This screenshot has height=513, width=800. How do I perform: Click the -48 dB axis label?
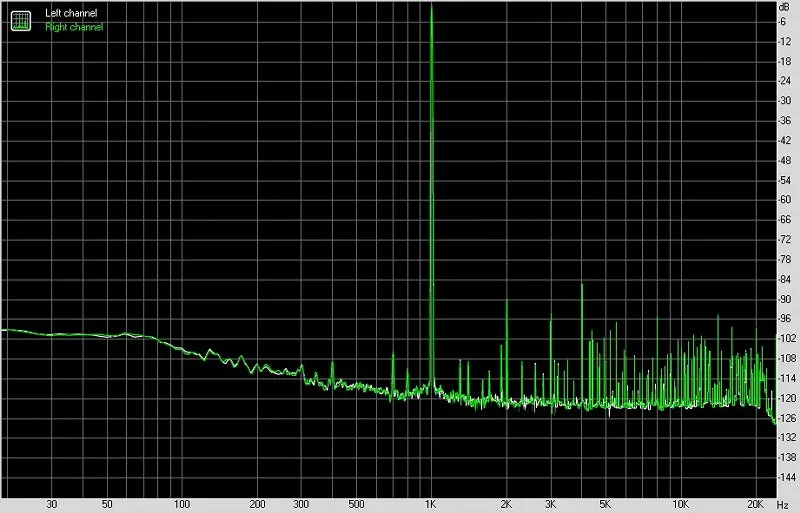[784, 160]
